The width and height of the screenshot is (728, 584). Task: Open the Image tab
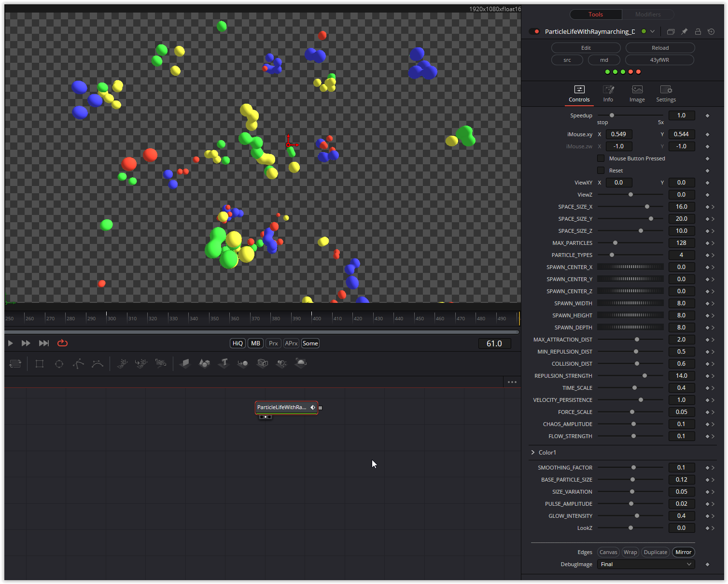tap(637, 94)
